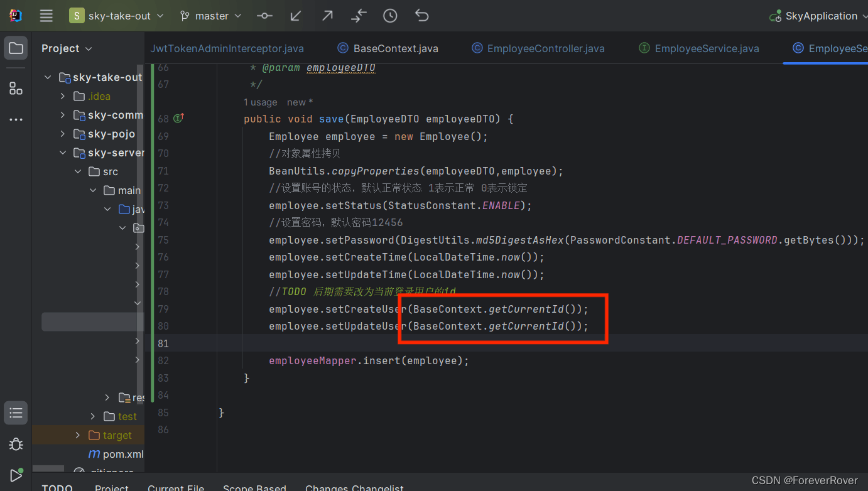This screenshot has width=868, height=491.
Task: Select the target folder item
Action: [x=110, y=435]
